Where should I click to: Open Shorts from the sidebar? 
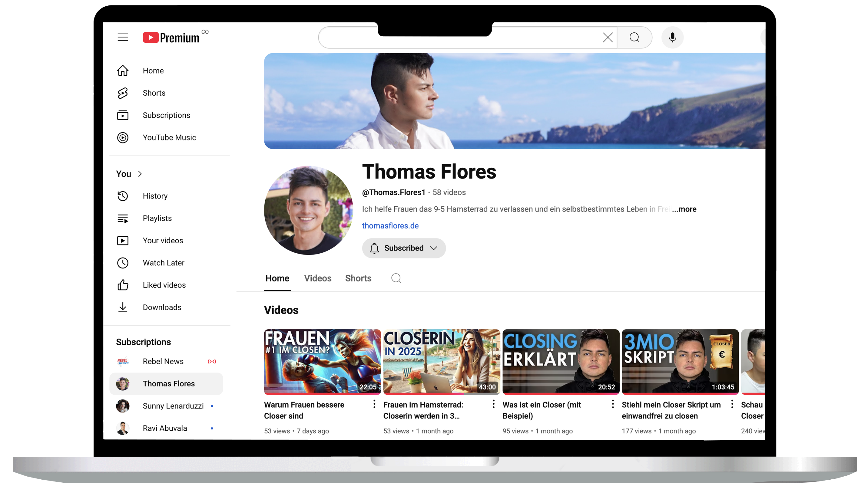coord(154,93)
